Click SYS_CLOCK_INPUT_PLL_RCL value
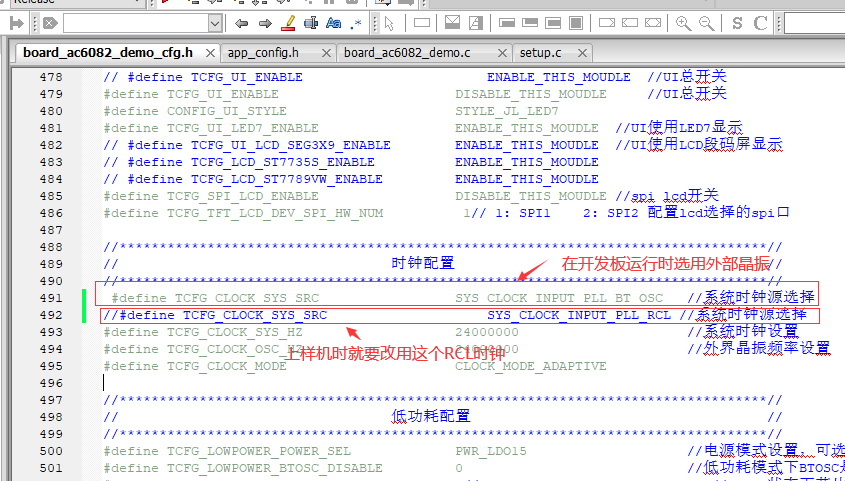The width and height of the screenshot is (845, 481). 579,315
